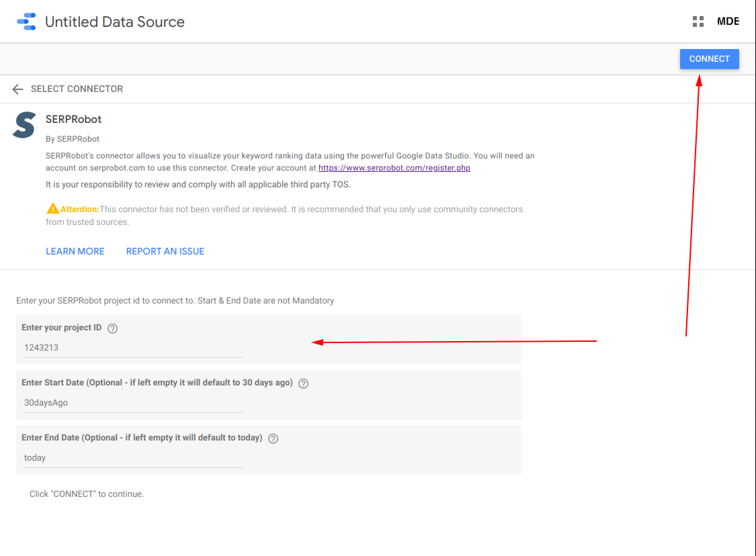
Task: Focus the End Date field showing today
Action: point(132,458)
